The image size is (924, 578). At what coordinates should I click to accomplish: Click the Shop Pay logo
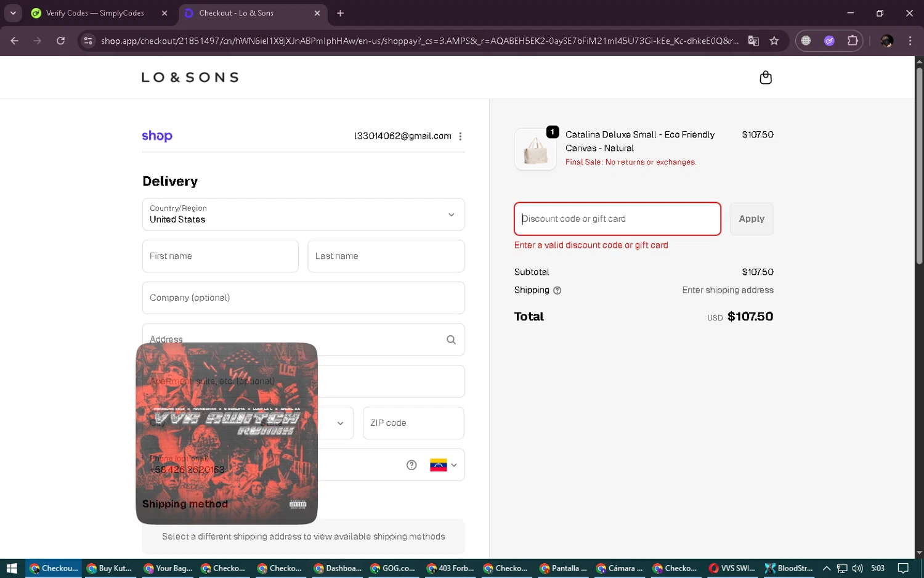pyautogui.click(x=157, y=136)
